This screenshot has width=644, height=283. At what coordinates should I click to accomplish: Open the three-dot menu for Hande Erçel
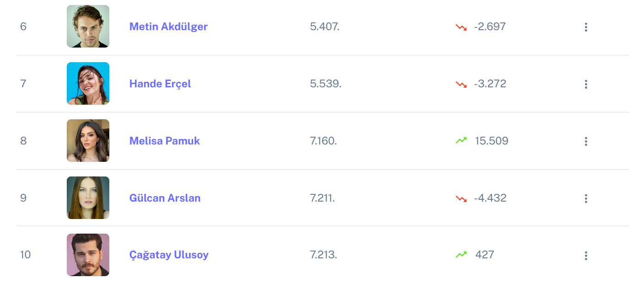click(585, 84)
